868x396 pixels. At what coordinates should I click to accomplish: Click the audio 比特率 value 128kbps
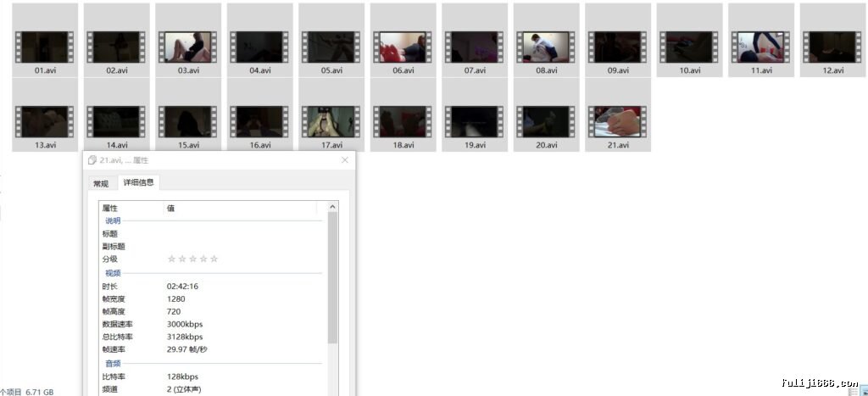point(182,376)
